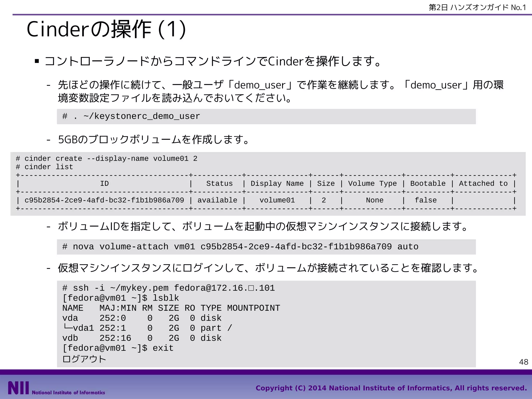This screenshot has height=399, width=532.
Task: Click the vdb disk row
Action: pyautogui.click(x=142, y=338)
